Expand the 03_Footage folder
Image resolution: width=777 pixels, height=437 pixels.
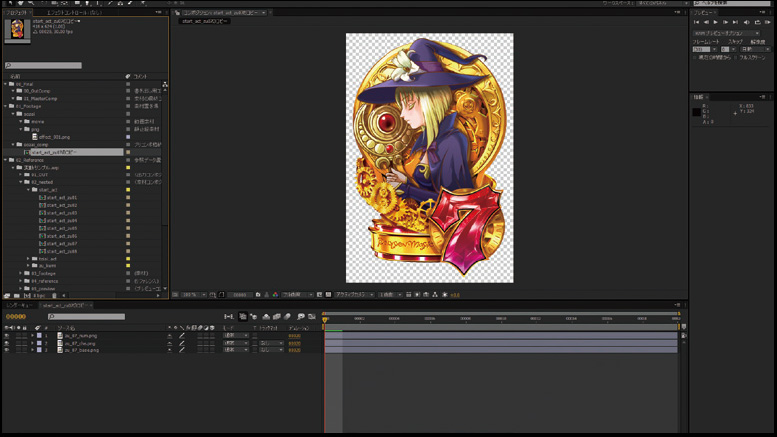(21, 273)
